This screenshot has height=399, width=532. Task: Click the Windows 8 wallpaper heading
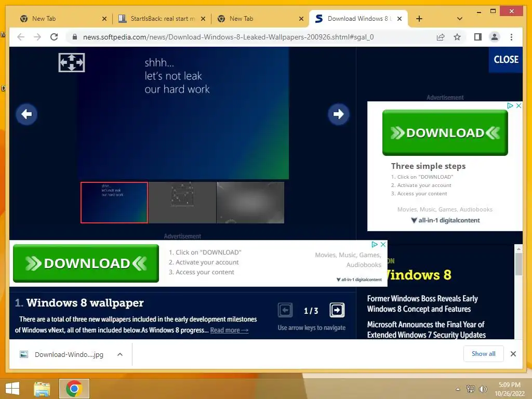(x=85, y=303)
